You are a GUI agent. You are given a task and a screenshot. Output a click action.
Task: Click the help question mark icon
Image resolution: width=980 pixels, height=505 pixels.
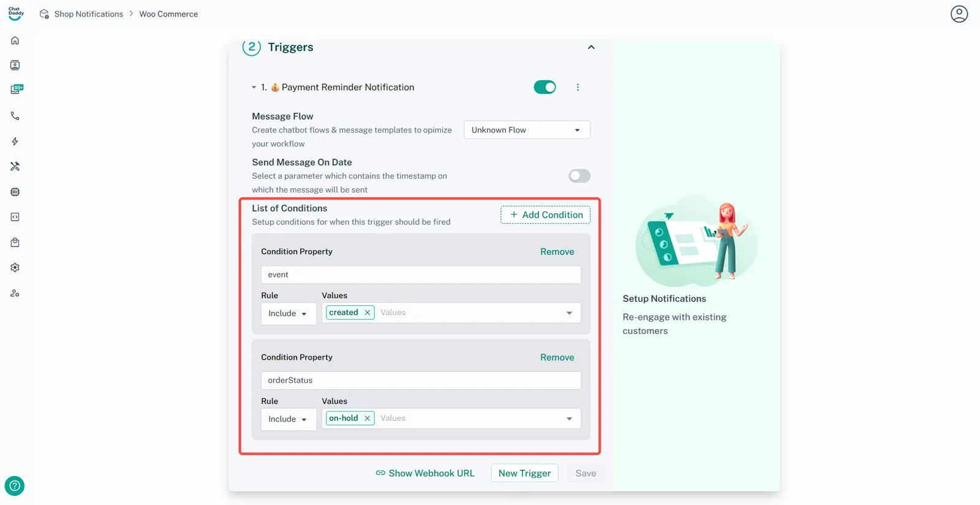click(x=15, y=486)
